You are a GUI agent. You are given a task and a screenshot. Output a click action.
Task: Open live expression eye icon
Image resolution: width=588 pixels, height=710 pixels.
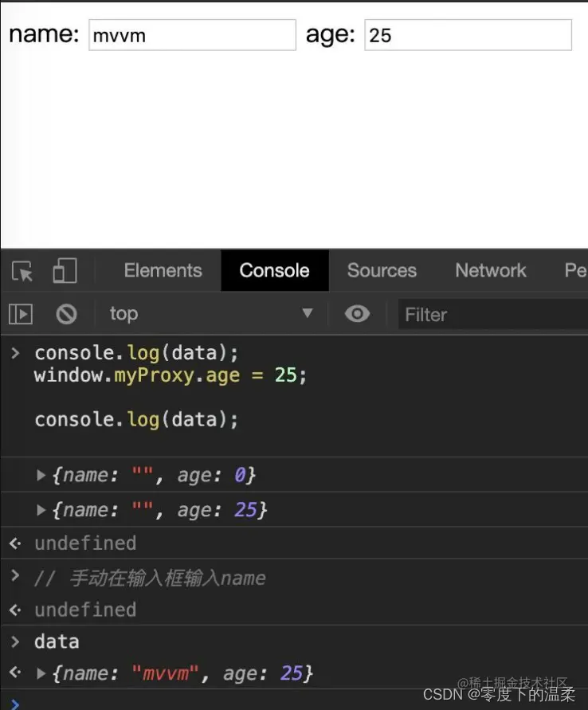(x=357, y=313)
